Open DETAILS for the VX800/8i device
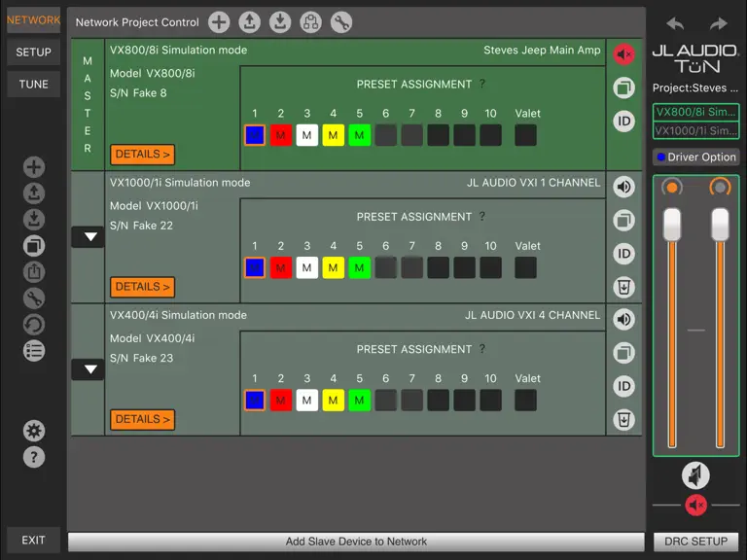747x560 pixels. click(142, 155)
